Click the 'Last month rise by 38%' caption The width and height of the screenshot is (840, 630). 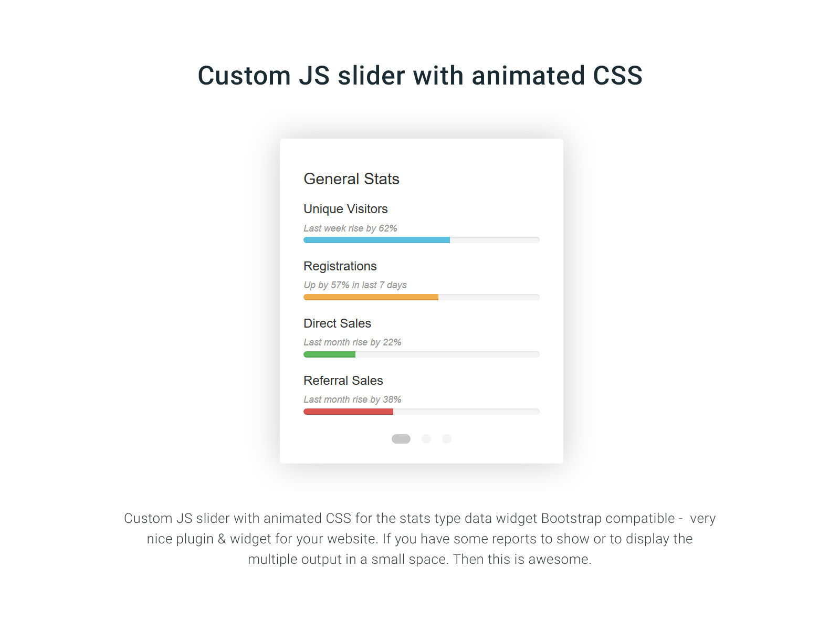[352, 400]
